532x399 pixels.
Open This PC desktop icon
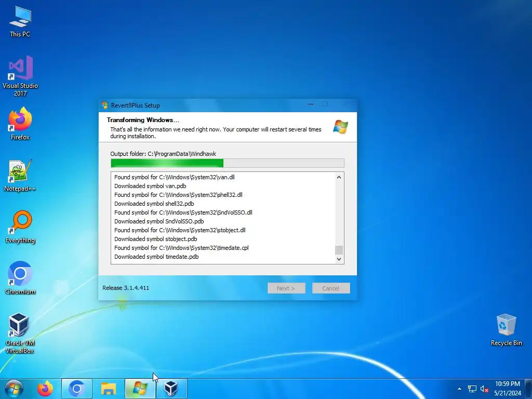pyautogui.click(x=20, y=21)
